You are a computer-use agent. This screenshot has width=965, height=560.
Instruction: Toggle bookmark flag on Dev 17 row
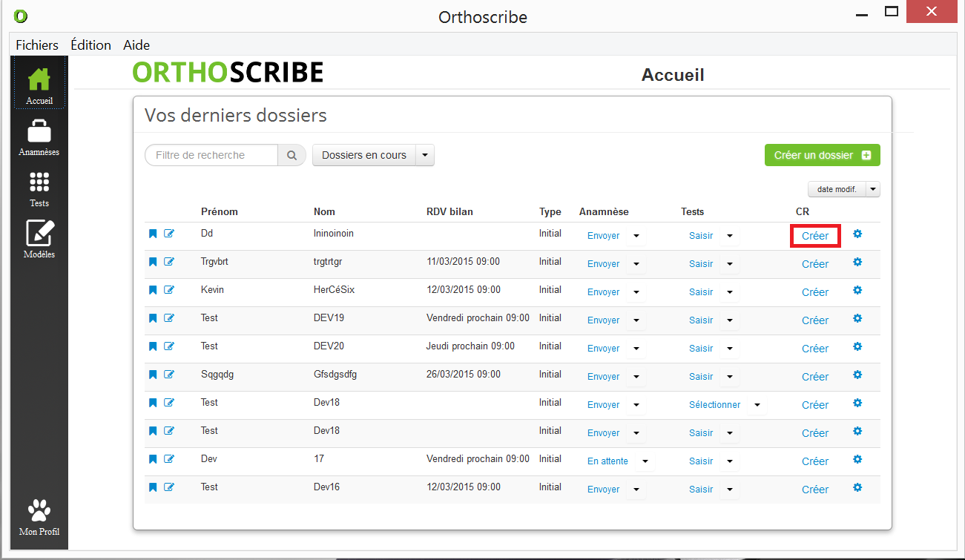(x=153, y=459)
